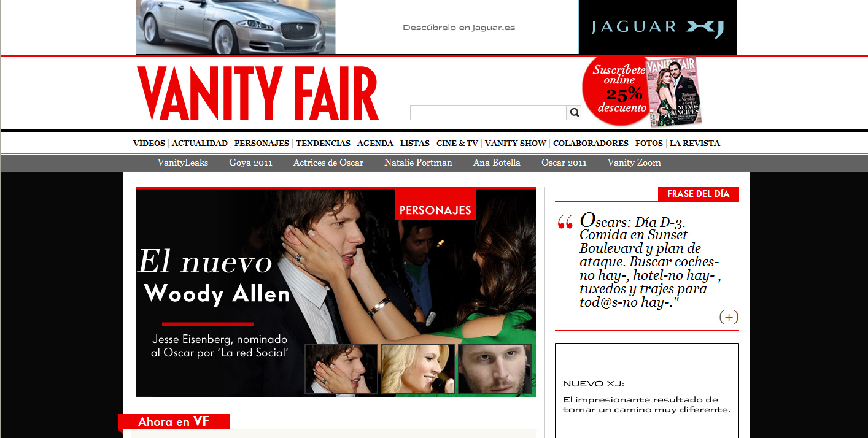
Task: Open Goya 2011 topic link
Action: coord(250,163)
